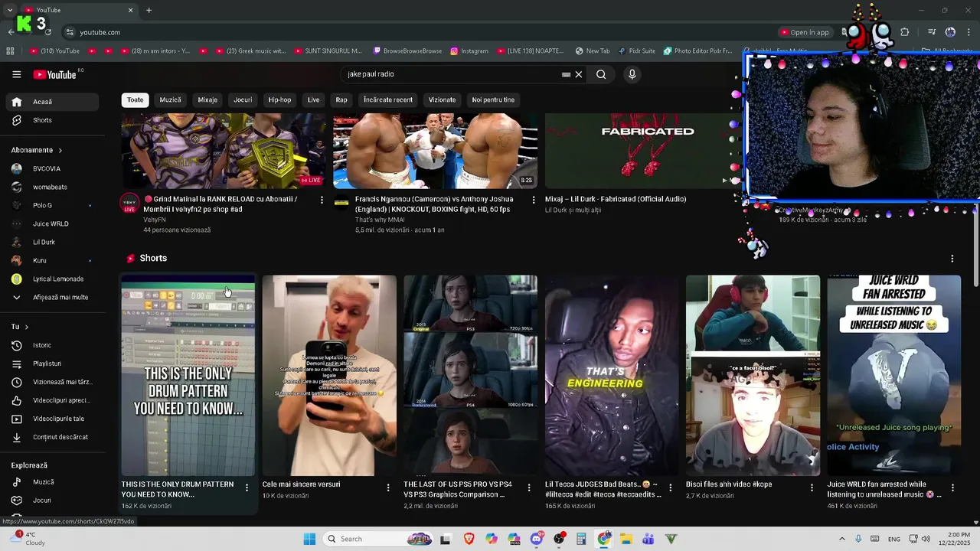Select the Încărcate recent filter chip
980x551 pixels.
[388, 99]
